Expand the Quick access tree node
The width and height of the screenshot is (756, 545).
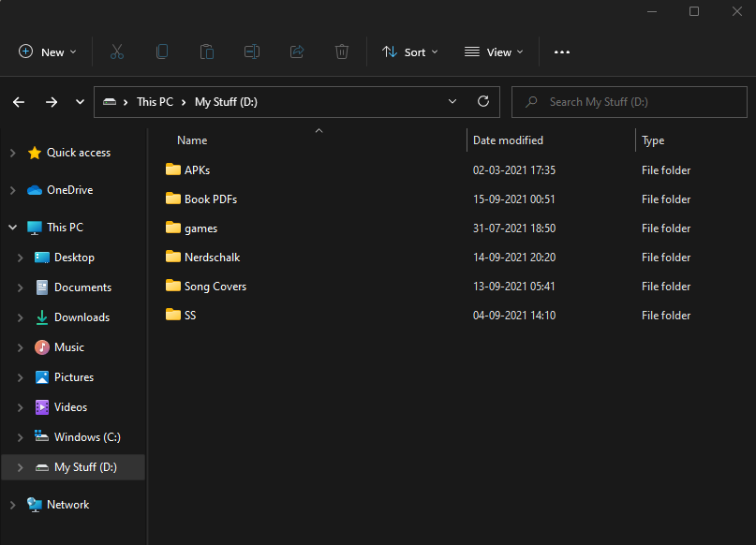[x=12, y=153]
